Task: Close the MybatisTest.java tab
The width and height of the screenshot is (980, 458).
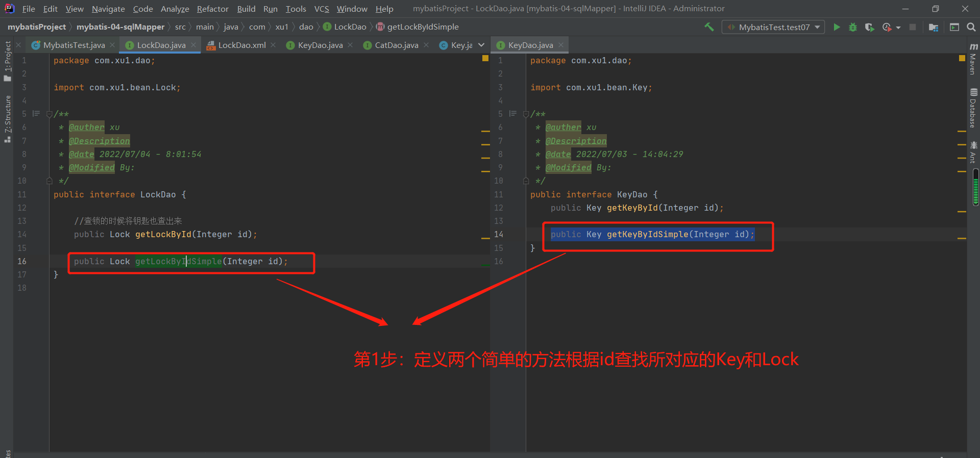Action: tap(112, 45)
